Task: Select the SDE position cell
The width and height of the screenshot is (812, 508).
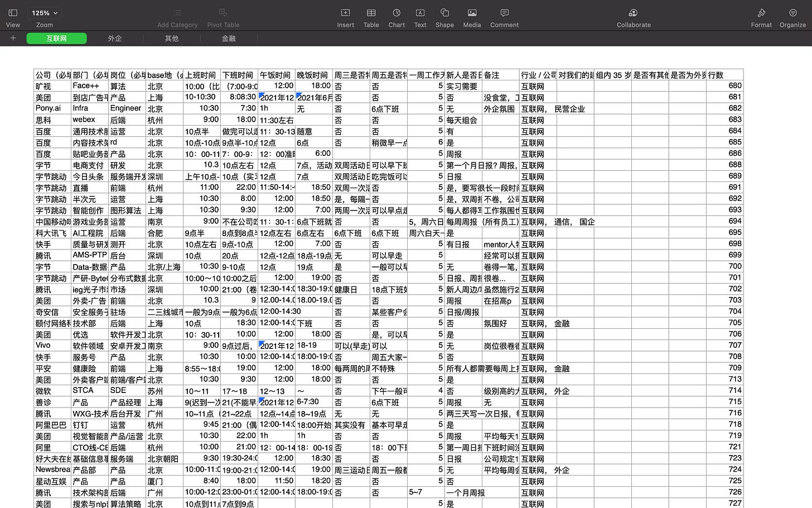Action: (x=127, y=391)
